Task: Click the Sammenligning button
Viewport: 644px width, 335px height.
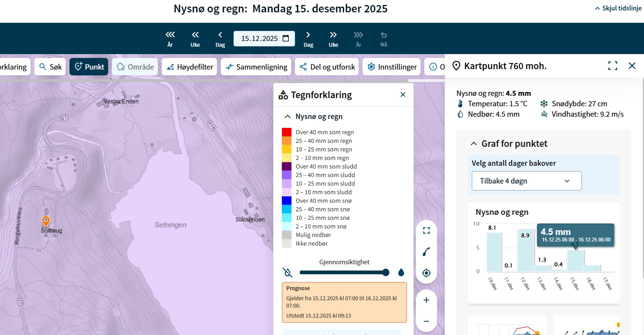Action: [256, 67]
